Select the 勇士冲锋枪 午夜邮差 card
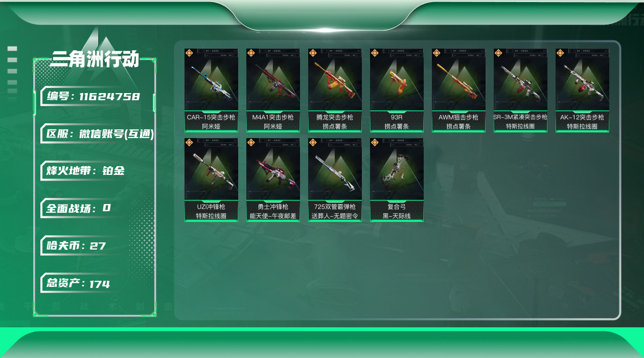Screen dimensions: 644x358 (x=273, y=180)
